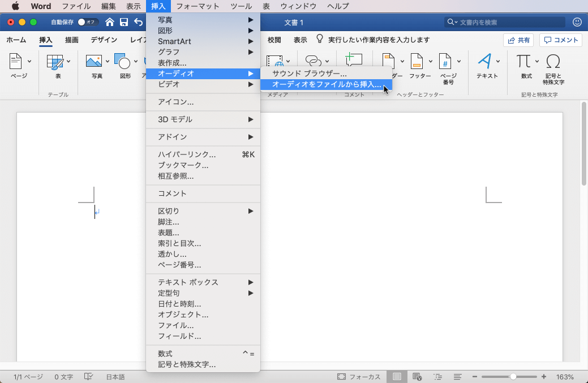Screen dimensions: 588x383
Task: Switch to 描画 ribbon tab
Action: point(72,40)
